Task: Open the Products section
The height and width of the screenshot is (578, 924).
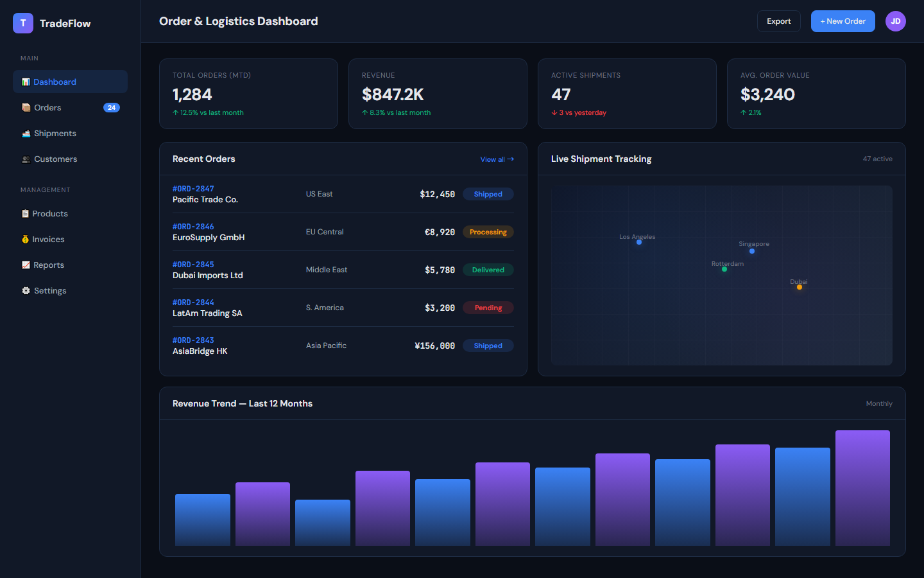Action: (x=70, y=213)
